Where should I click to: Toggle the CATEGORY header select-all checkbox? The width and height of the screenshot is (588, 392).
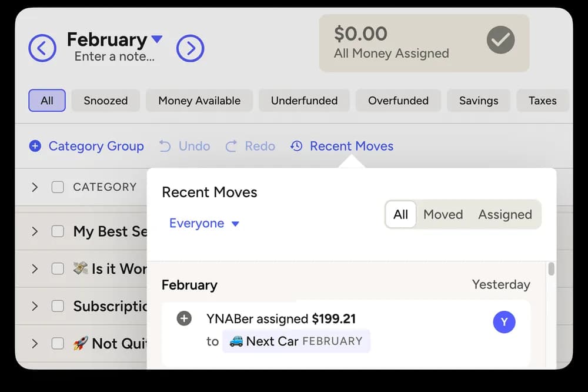click(58, 187)
